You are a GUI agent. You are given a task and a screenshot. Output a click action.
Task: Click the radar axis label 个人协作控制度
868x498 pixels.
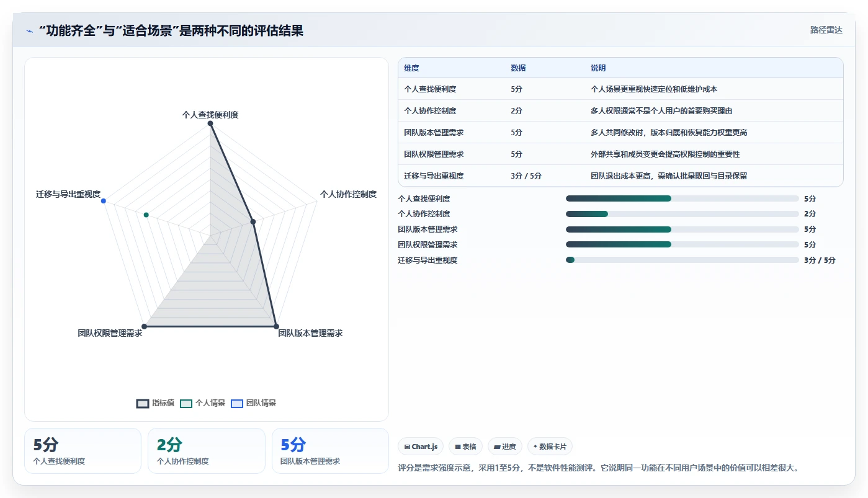point(348,195)
